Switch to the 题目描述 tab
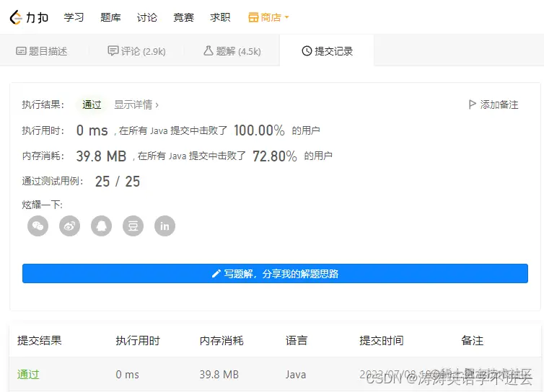544x392 pixels. [x=42, y=51]
